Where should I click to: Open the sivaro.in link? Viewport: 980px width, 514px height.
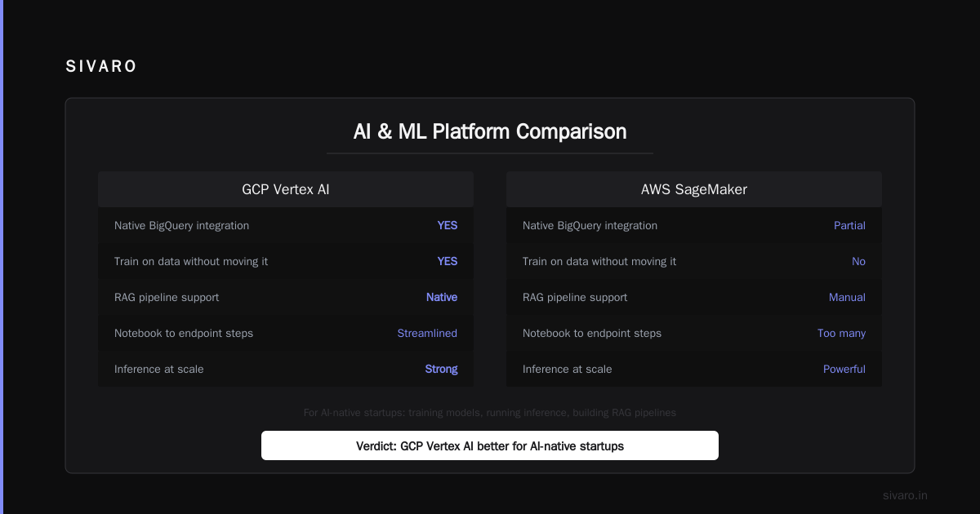click(x=905, y=495)
